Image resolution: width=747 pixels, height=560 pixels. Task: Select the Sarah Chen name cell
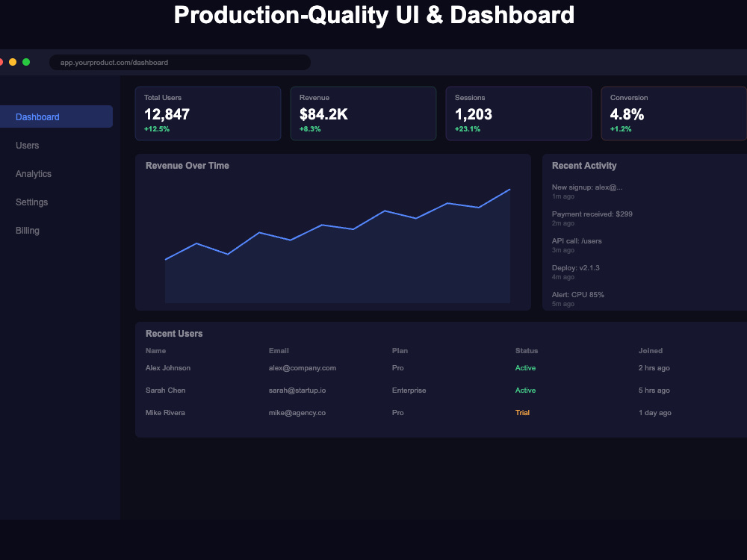click(x=165, y=391)
